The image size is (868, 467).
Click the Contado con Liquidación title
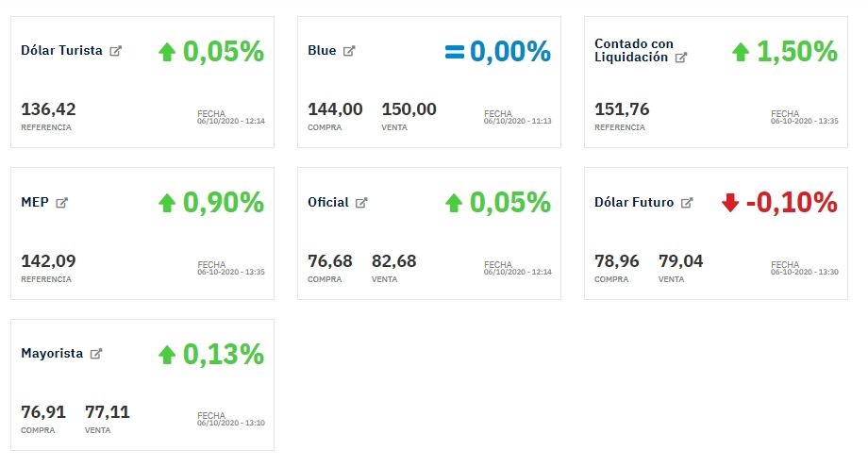(x=633, y=50)
